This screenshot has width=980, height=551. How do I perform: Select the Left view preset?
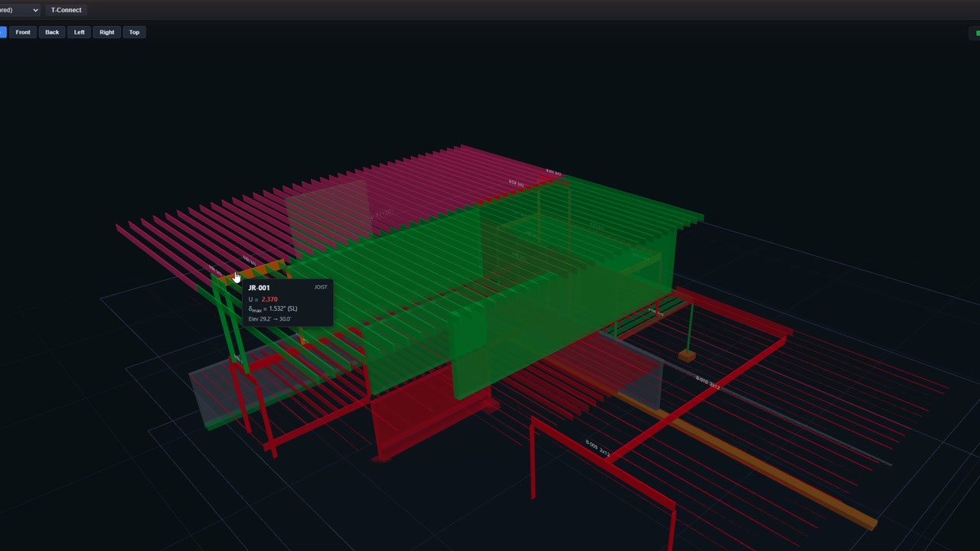pos(79,32)
